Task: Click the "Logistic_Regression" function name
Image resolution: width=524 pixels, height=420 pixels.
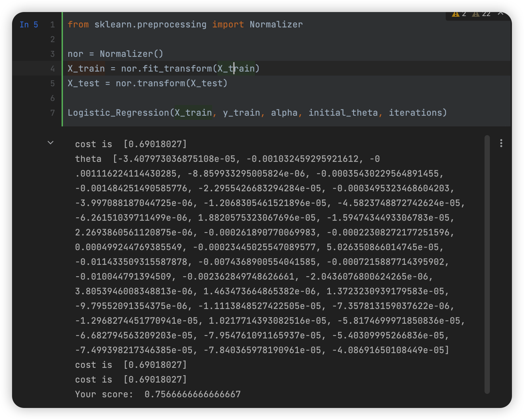Action: click(118, 113)
